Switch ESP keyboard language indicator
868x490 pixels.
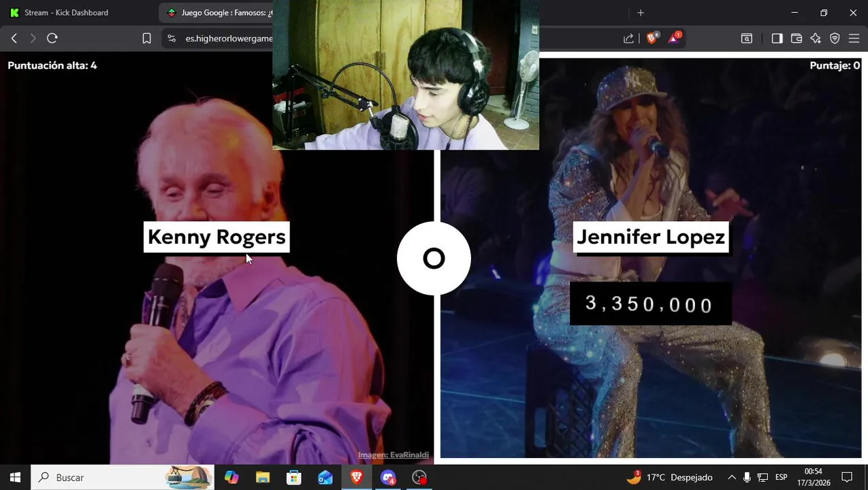point(781,477)
